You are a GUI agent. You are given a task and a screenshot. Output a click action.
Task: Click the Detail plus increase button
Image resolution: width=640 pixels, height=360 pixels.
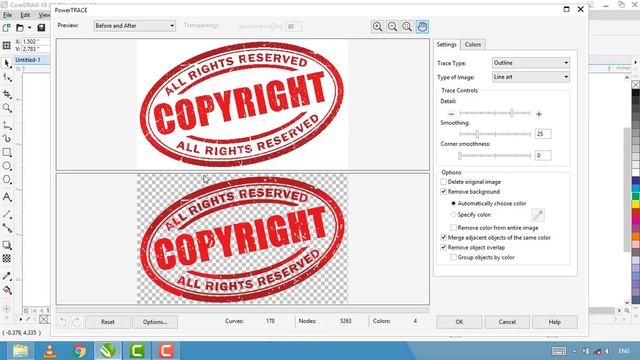[539, 114]
